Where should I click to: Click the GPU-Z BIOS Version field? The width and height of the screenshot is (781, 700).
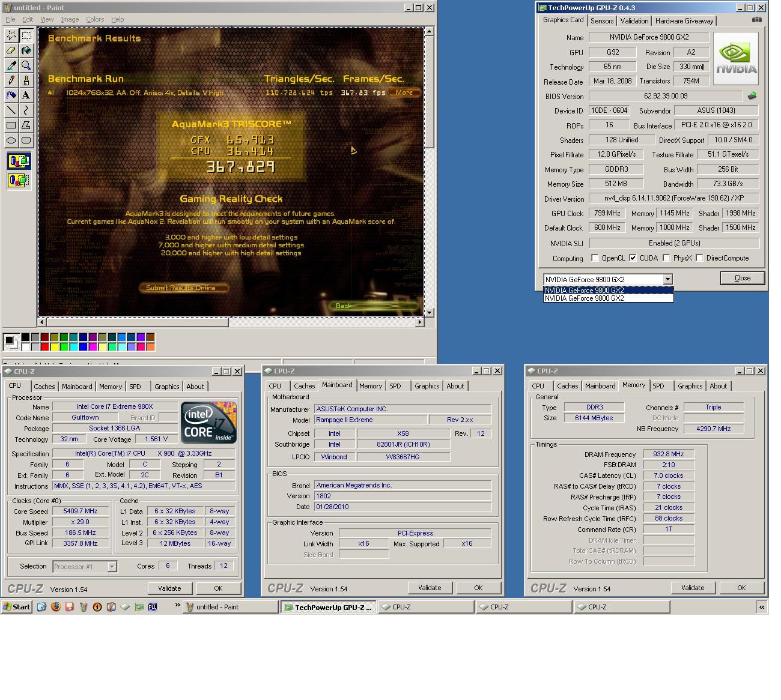click(x=666, y=96)
